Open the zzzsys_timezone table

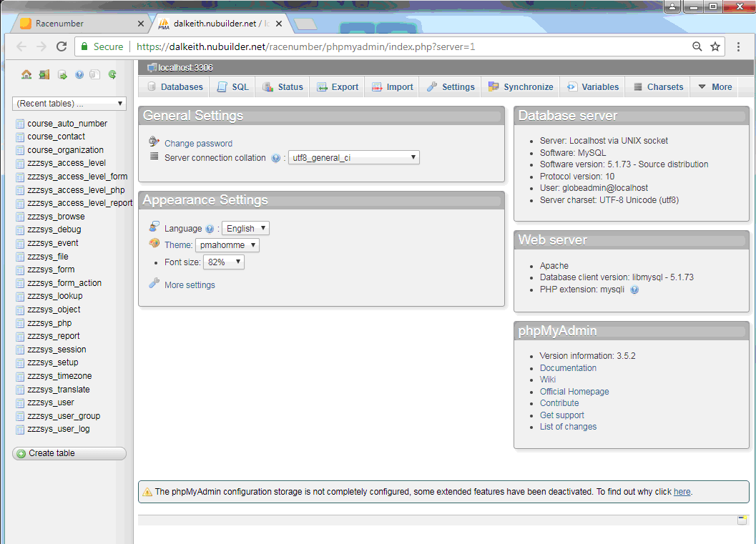coord(59,376)
